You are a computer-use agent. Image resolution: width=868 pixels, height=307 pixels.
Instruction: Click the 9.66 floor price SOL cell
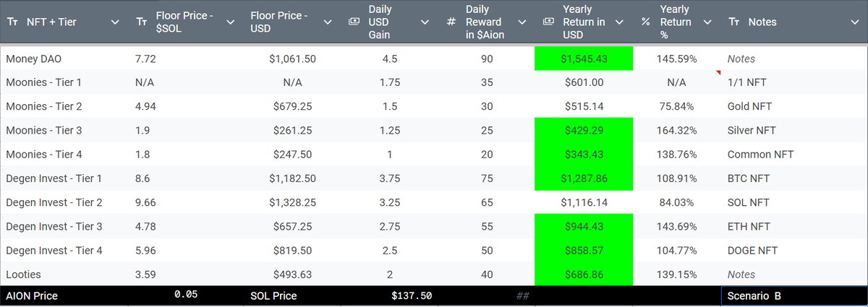[186, 202]
